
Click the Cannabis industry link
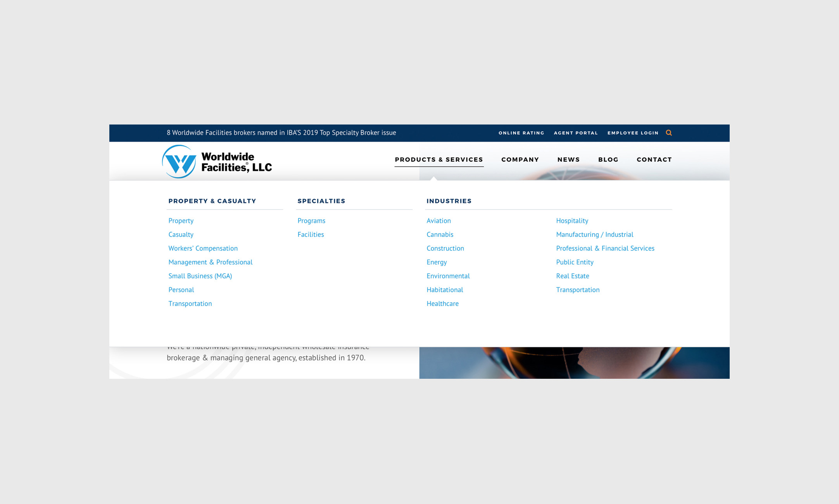[x=440, y=234]
